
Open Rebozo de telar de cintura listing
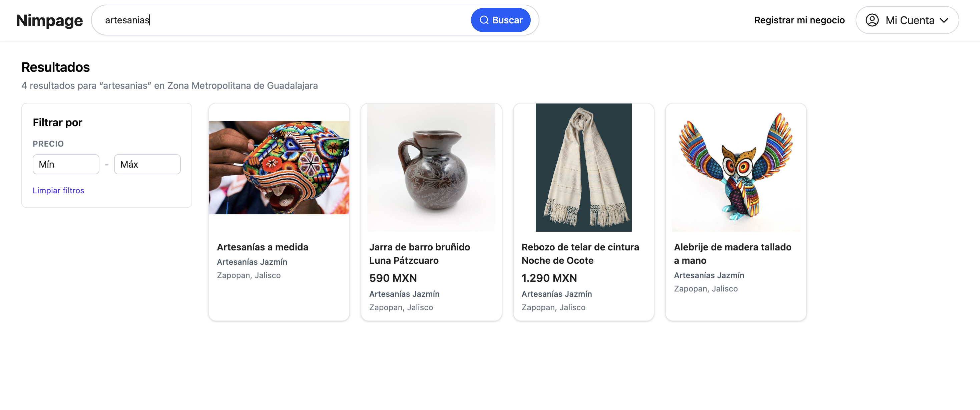pyautogui.click(x=580, y=253)
